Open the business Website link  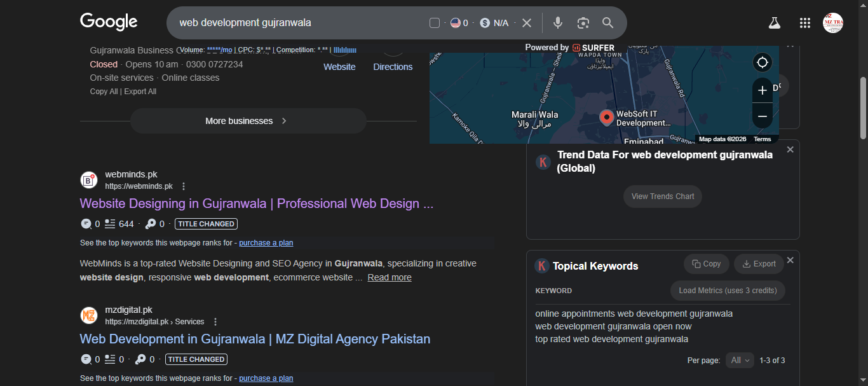pos(339,67)
